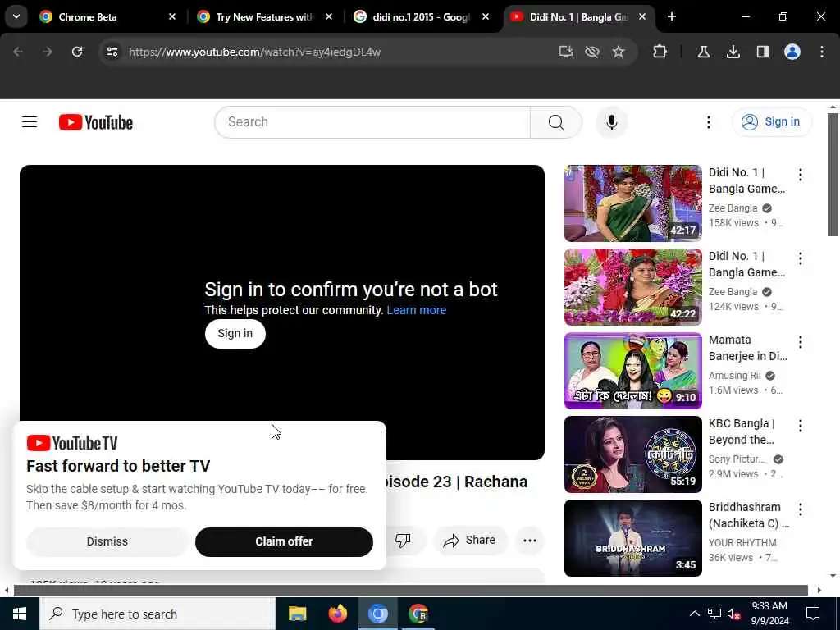Open YOUR RHYTHM channel name
Viewport: 840px width, 630px height.
tap(742, 543)
